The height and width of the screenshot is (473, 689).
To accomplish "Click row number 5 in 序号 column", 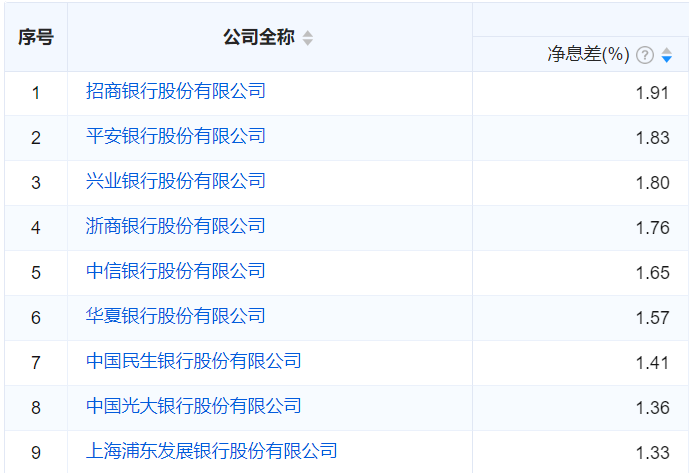I will pyautogui.click(x=36, y=273).
